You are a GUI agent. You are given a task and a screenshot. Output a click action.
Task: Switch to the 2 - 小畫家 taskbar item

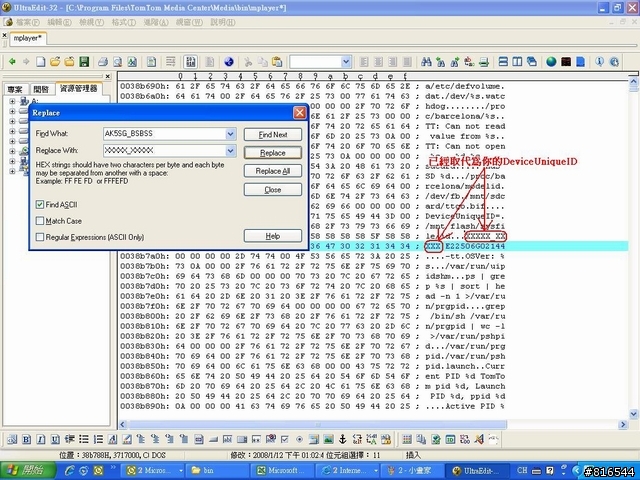(x=413, y=470)
